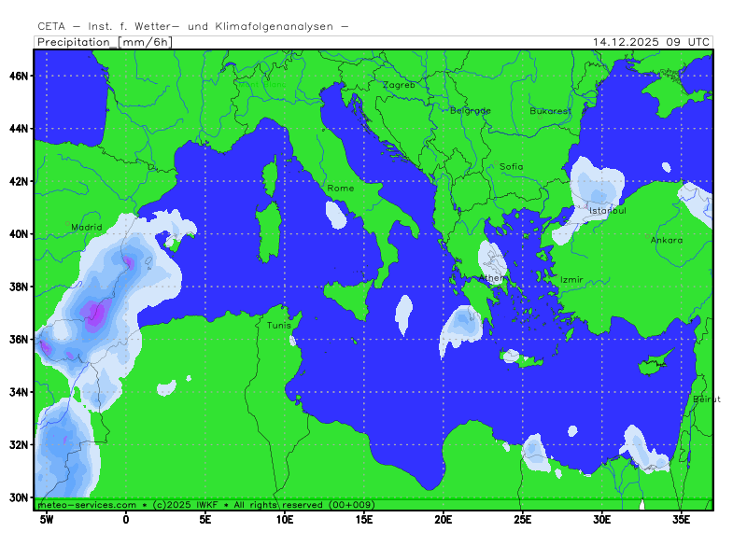
Task: Select the Sofia city label
Action: click(x=512, y=167)
